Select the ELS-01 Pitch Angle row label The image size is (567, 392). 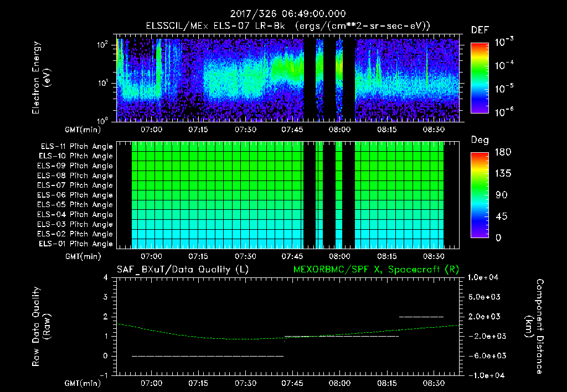[x=76, y=244]
